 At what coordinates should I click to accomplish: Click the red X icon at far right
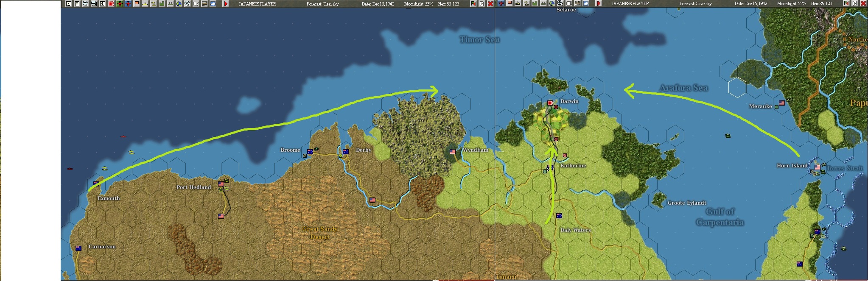pos(863,3)
